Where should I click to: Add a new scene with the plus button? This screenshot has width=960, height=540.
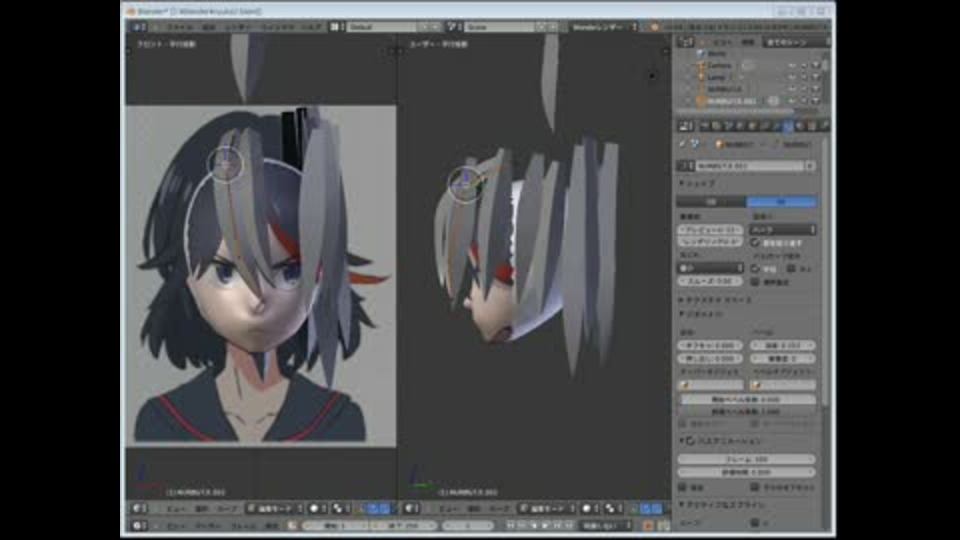[541, 27]
